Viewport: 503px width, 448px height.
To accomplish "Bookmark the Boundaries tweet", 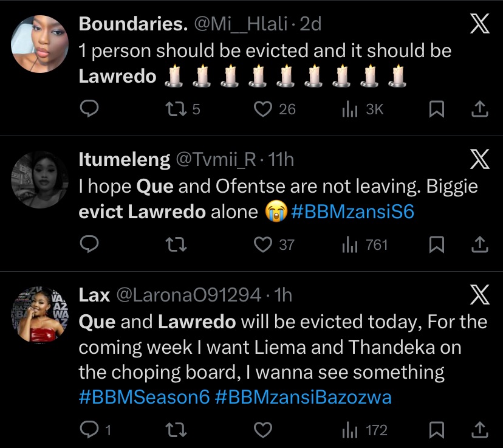I will (436, 109).
